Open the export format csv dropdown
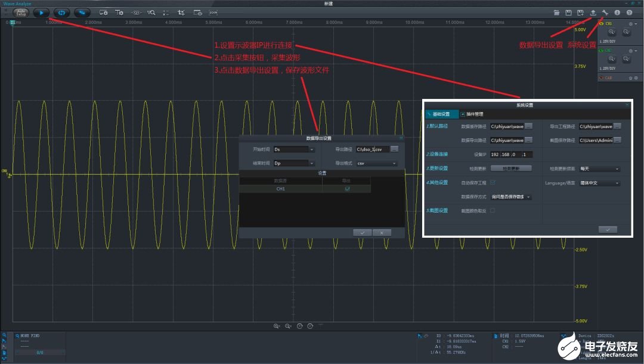 pos(377,163)
